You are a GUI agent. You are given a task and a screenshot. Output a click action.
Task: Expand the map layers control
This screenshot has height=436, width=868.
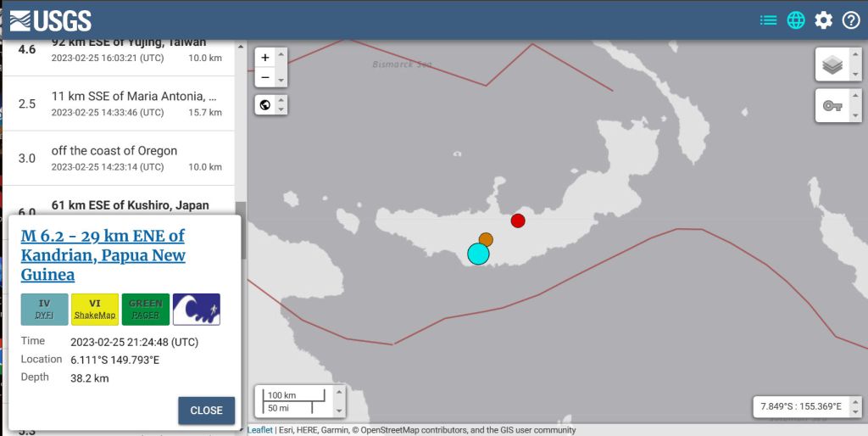(x=832, y=64)
